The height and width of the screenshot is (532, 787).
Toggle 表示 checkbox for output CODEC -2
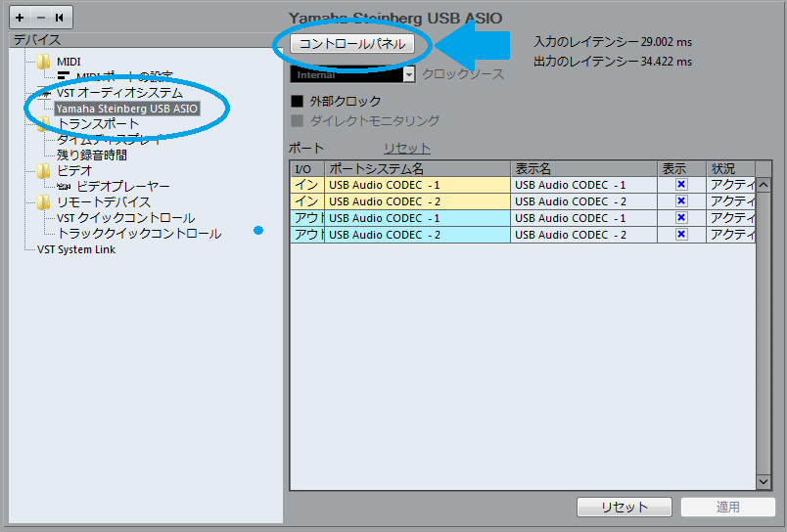click(681, 234)
